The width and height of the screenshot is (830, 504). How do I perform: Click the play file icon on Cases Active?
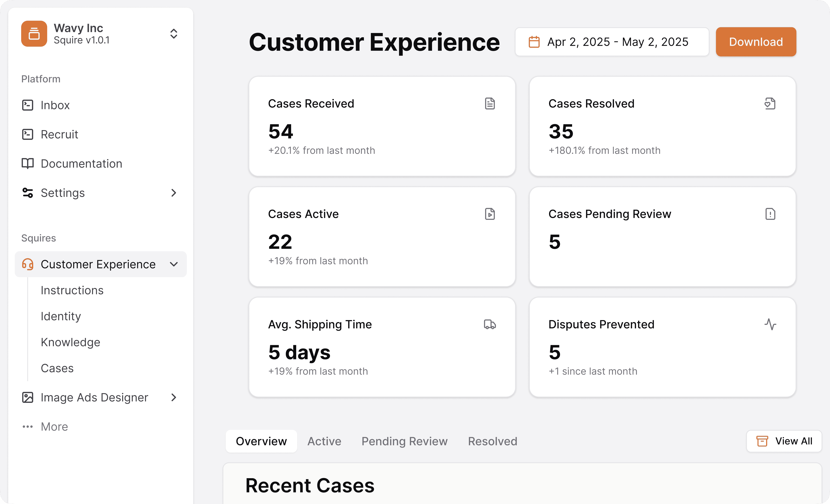[490, 214]
